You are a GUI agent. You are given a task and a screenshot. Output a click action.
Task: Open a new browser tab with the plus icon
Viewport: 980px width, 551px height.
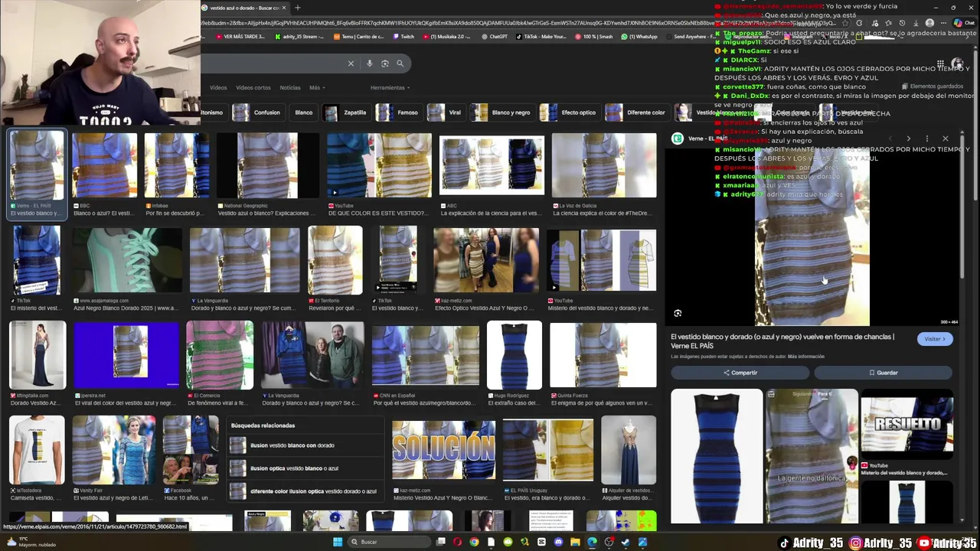pos(297,8)
